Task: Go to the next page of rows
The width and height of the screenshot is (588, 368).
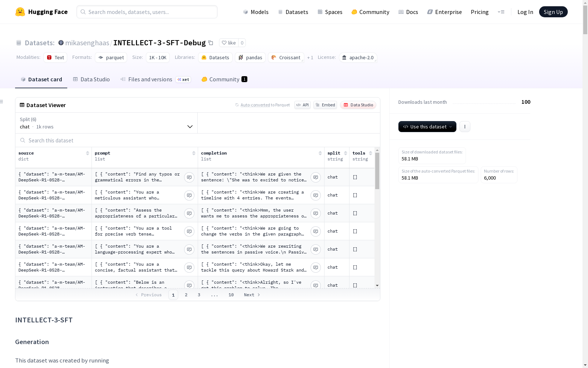Action: click(252, 295)
